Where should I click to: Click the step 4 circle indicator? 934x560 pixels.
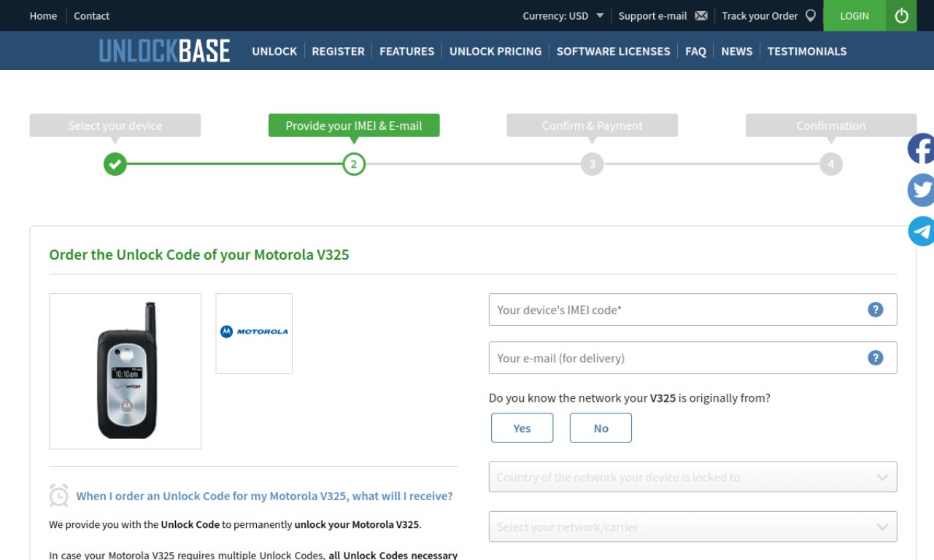pos(831,164)
